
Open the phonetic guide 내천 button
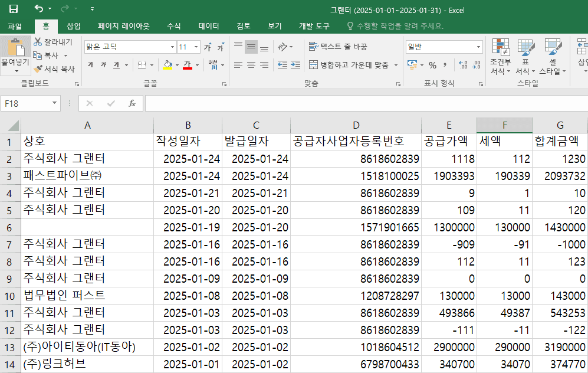[x=213, y=64]
